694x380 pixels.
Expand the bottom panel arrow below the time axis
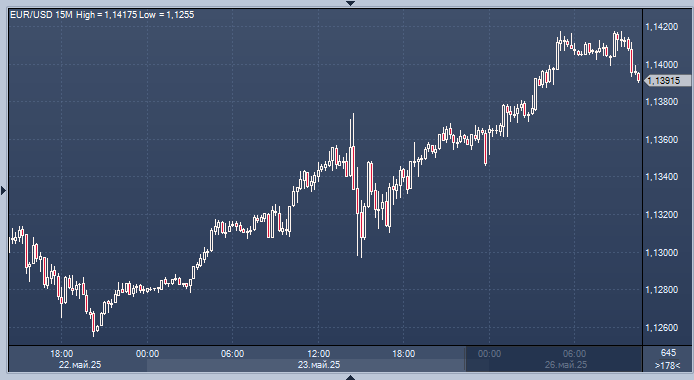click(x=351, y=377)
